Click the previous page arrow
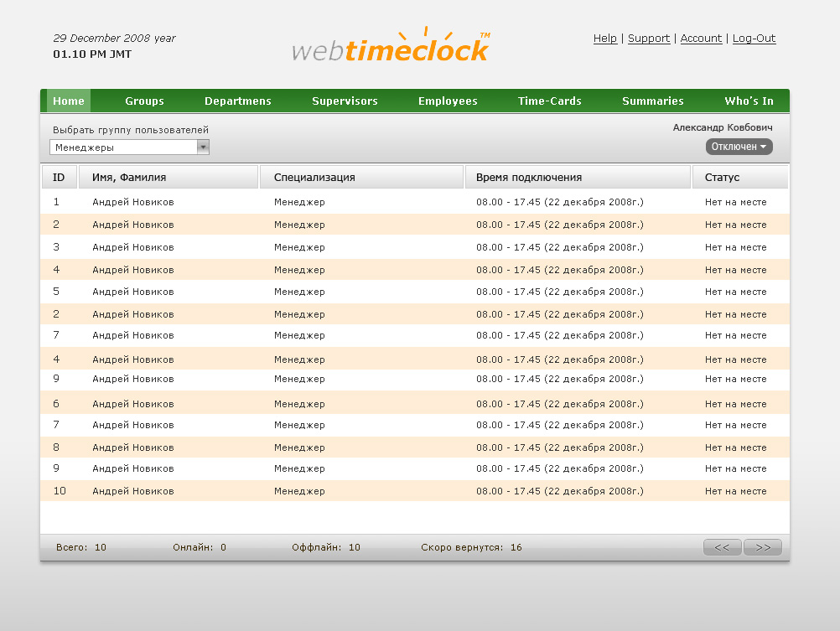840x631 pixels. [x=722, y=546]
